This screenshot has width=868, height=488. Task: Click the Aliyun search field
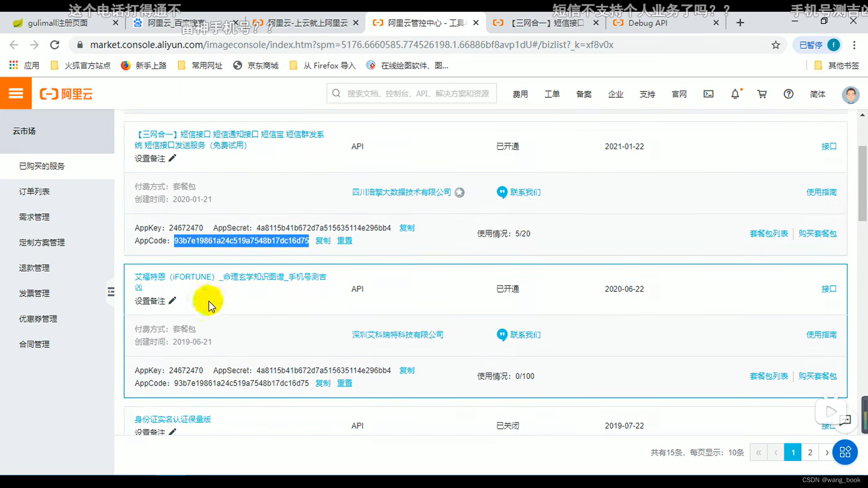click(412, 93)
